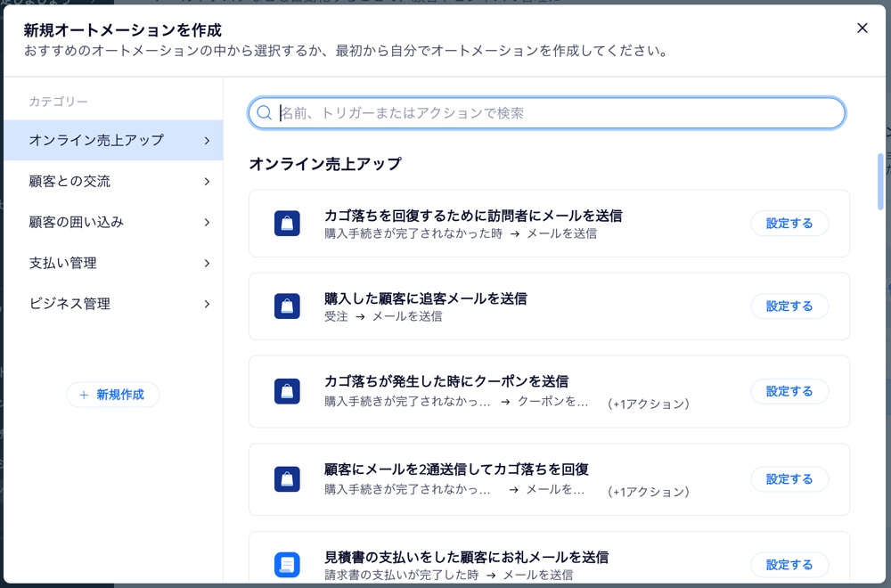The height and width of the screenshot is (588, 891).
Task: Click 設定する for 見積書の支払いをした顧客にお礼メールを送信
Action: (789, 565)
